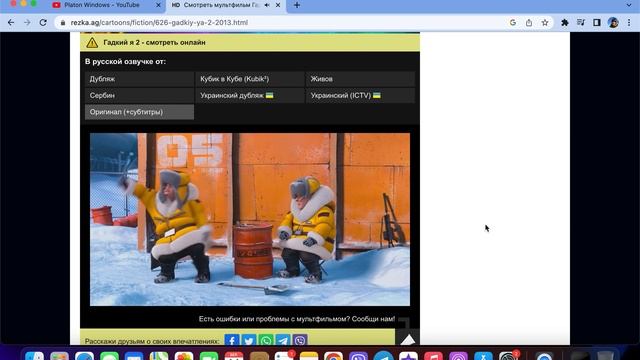Share via Telegram icon on the page
Screen dimensions: 640x360
(x=283, y=341)
